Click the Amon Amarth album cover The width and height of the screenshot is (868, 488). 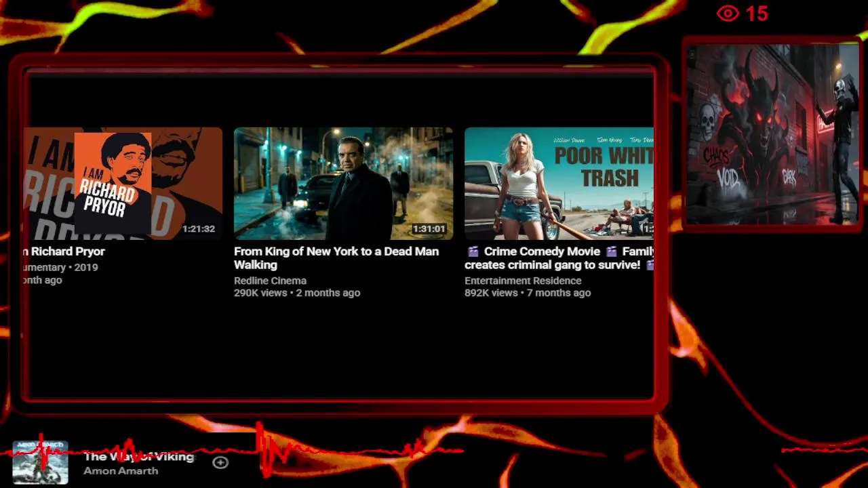(41, 462)
